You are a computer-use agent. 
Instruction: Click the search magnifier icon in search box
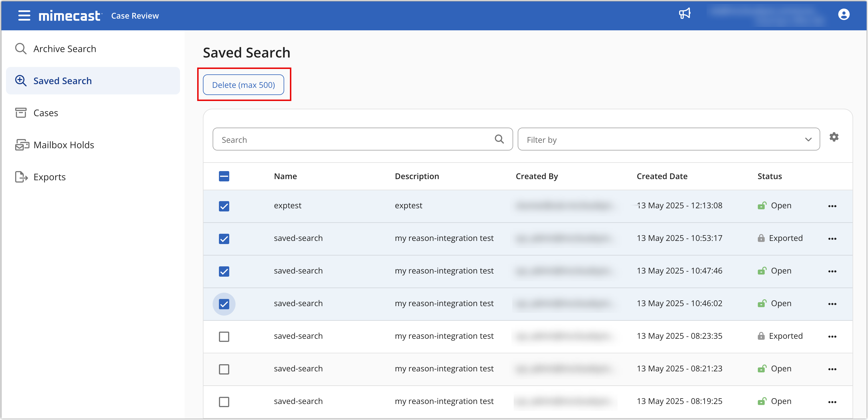(x=499, y=139)
